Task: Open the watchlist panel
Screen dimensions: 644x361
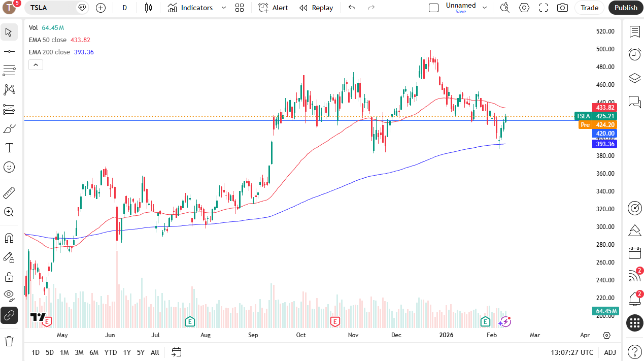Action: point(634,32)
